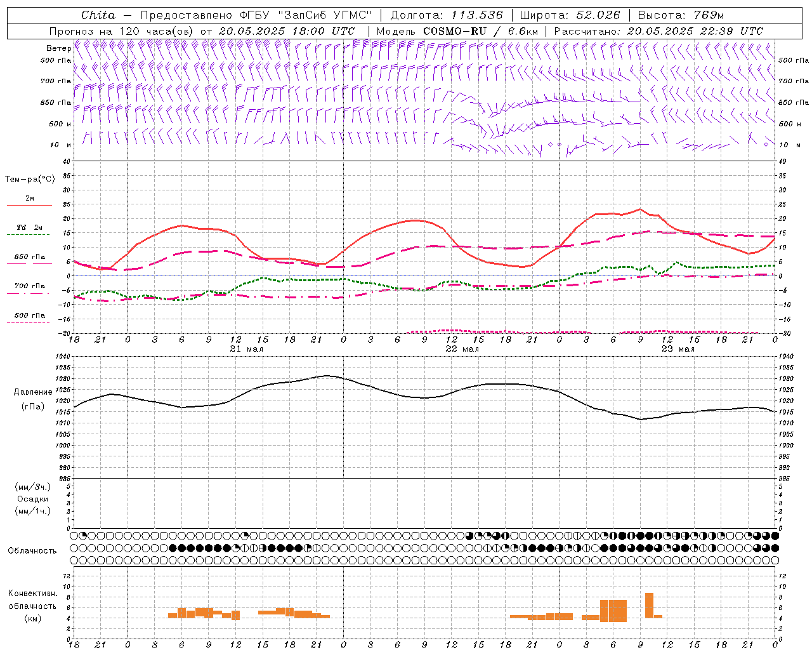Click the Высота 769м header field
The height and width of the screenshot is (650, 812).
(x=681, y=15)
